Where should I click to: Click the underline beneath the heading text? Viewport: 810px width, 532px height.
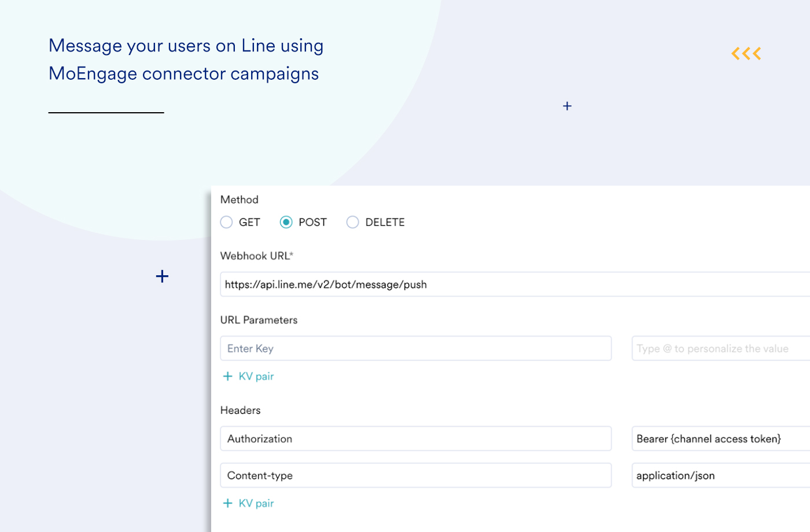tap(106, 112)
